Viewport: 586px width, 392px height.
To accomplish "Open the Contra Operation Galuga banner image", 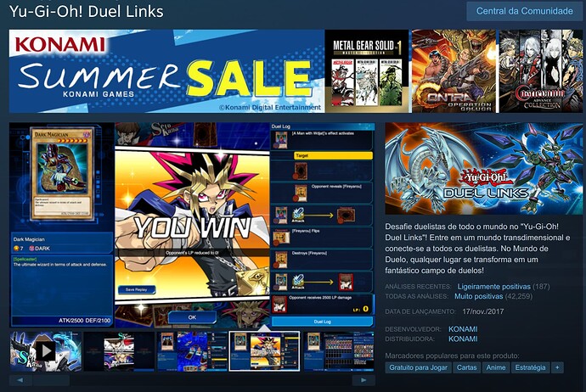I will (x=454, y=71).
